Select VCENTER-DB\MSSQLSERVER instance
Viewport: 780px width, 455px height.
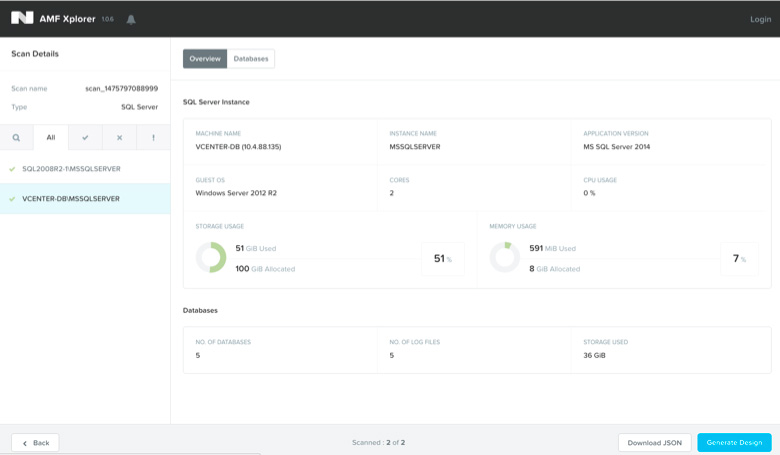pyautogui.click(x=71, y=199)
